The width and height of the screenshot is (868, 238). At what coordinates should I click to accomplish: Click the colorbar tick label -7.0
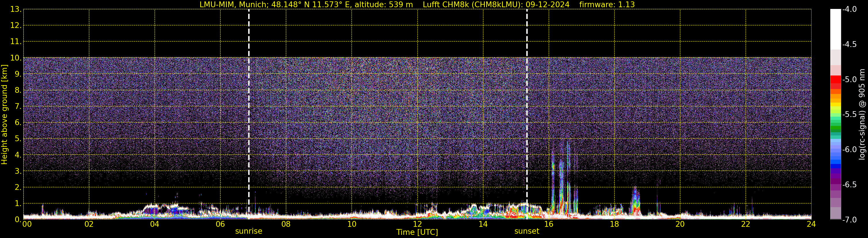coord(849,220)
